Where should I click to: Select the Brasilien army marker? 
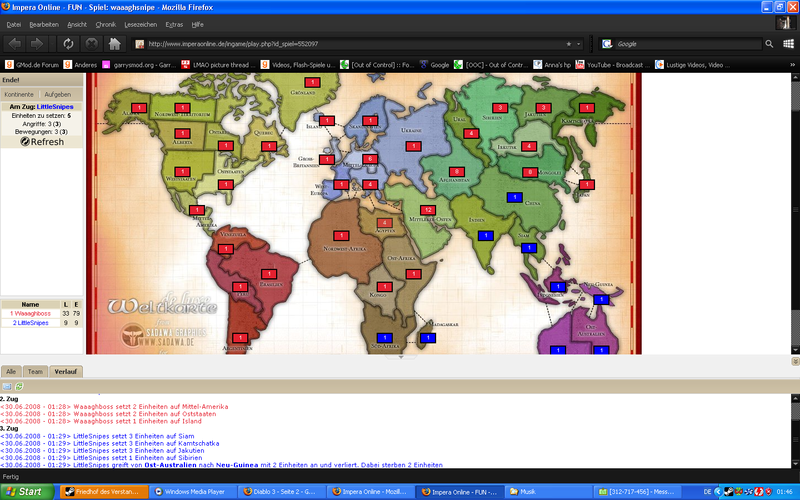click(x=269, y=274)
